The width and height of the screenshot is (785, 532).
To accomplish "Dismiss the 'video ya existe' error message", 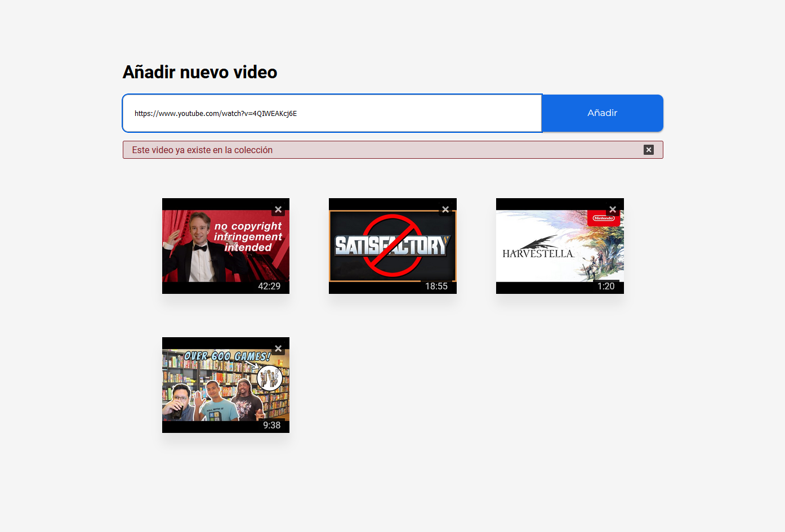I will [x=649, y=150].
